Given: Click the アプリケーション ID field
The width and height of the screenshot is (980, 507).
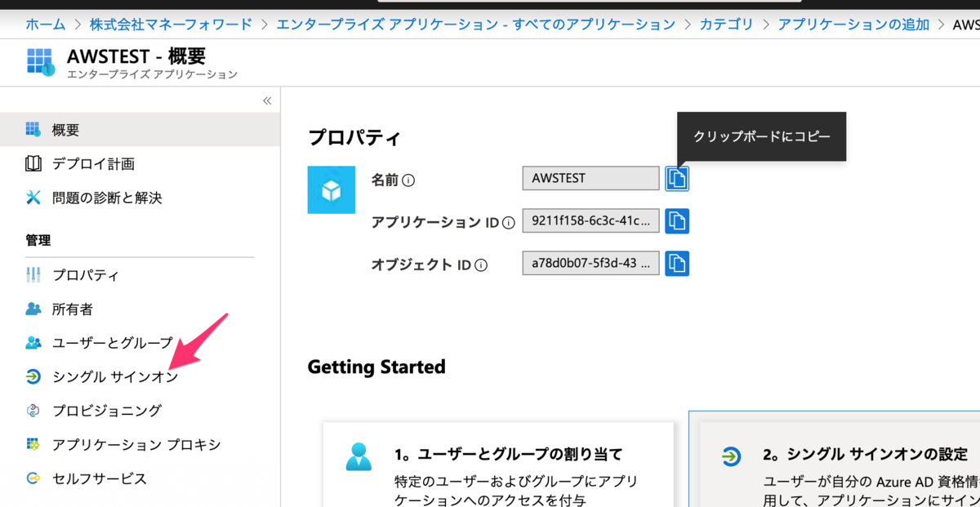Looking at the screenshot, I should (x=590, y=220).
